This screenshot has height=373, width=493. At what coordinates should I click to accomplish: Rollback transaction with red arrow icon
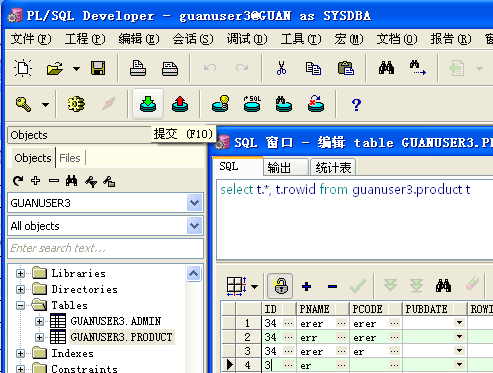click(x=180, y=104)
